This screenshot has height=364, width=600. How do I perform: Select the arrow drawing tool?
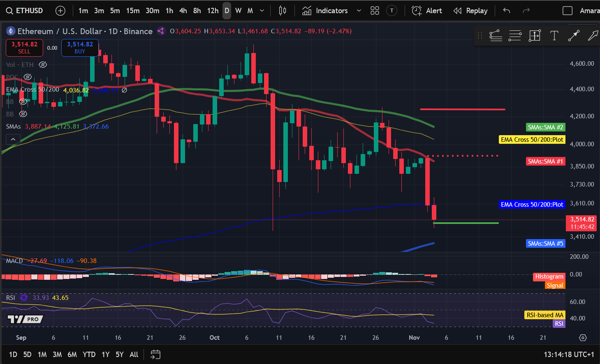pyautogui.click(x=574, y=36)
